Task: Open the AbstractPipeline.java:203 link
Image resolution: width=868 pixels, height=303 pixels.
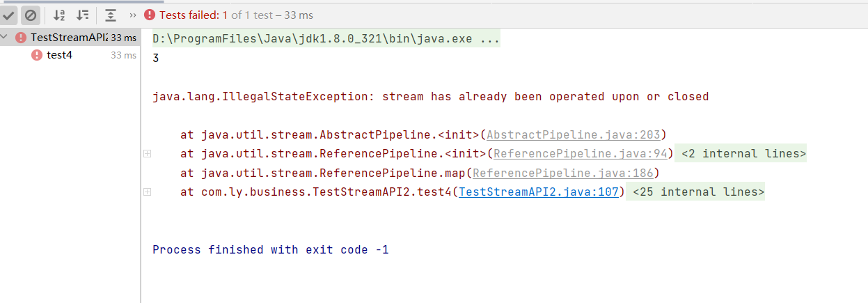Action: point(576,134)
